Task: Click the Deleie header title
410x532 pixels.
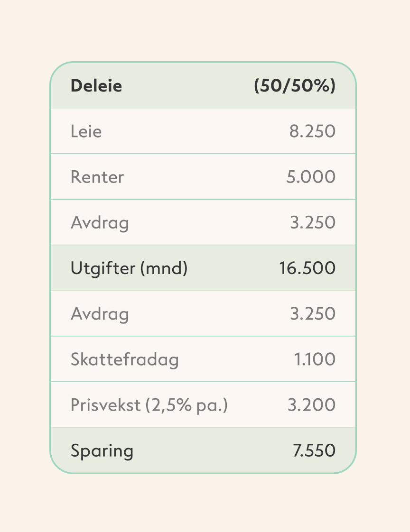Action: pyautogui.click(x=96, y=85)
